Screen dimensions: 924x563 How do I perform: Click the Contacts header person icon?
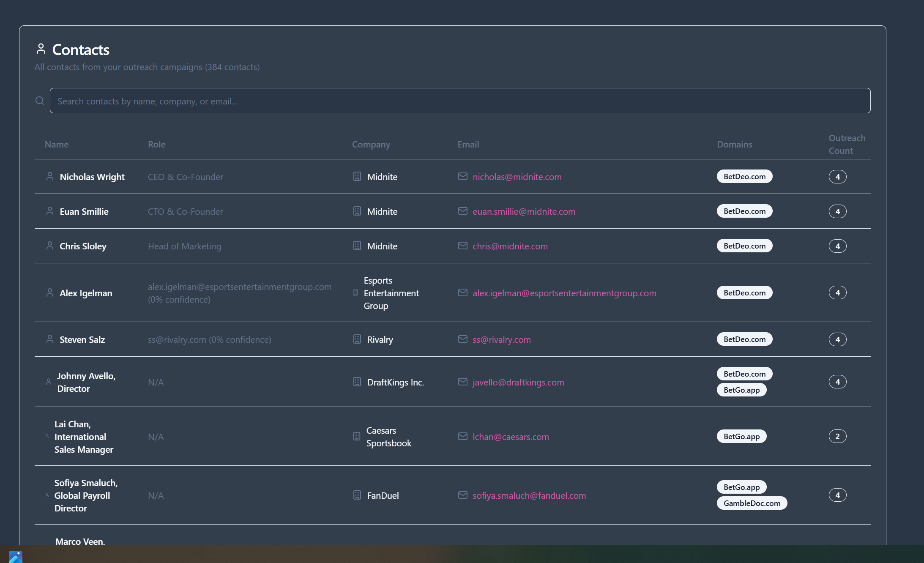(x=41, y=49)
